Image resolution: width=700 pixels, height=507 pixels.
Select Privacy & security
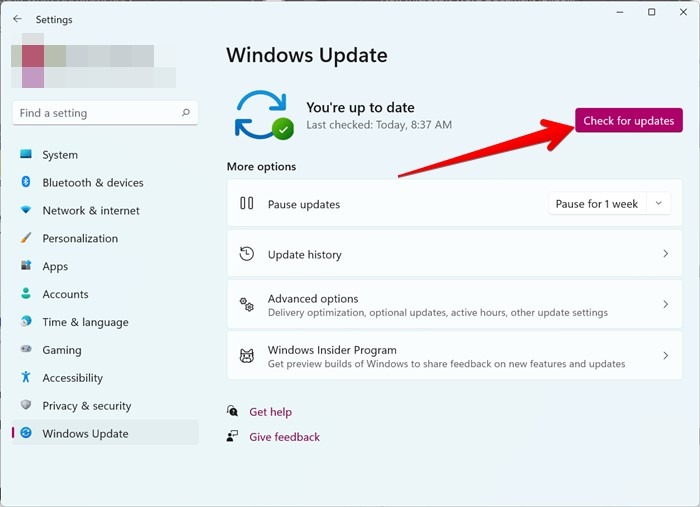[x=105, y=405]
